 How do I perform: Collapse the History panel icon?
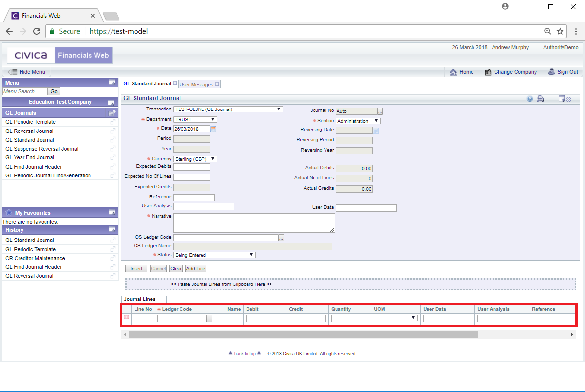point(112,230)
